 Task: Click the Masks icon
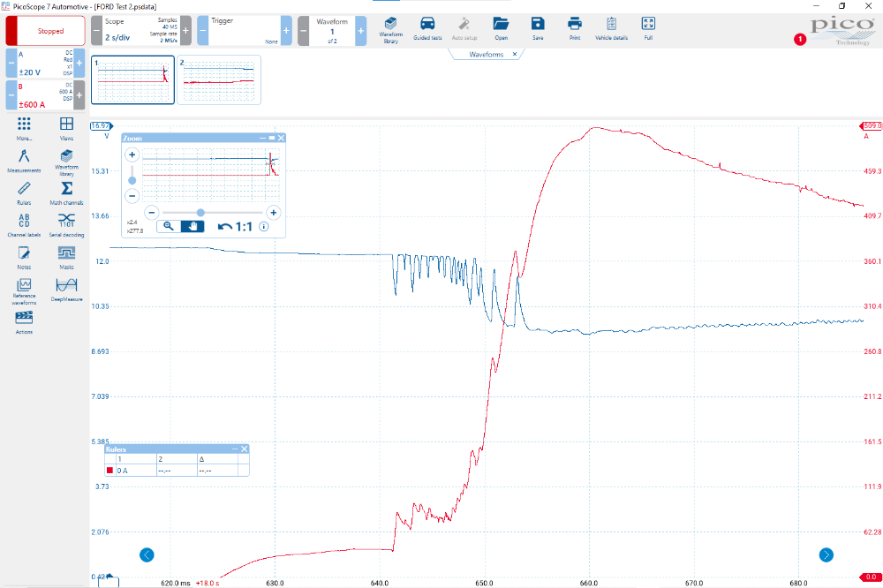(x=66, y=256)
